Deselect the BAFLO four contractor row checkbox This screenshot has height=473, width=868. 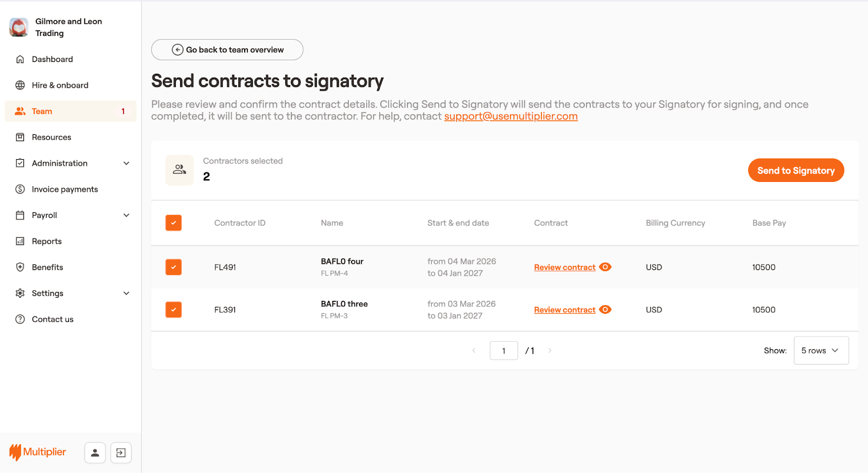click(x=174, y=267)
